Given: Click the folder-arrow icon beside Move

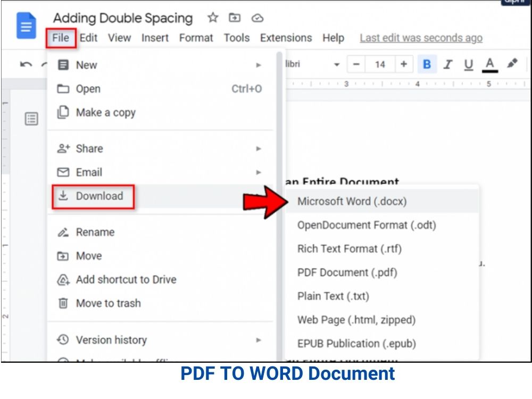Looking at the screenshot, I should pos(63,256).
